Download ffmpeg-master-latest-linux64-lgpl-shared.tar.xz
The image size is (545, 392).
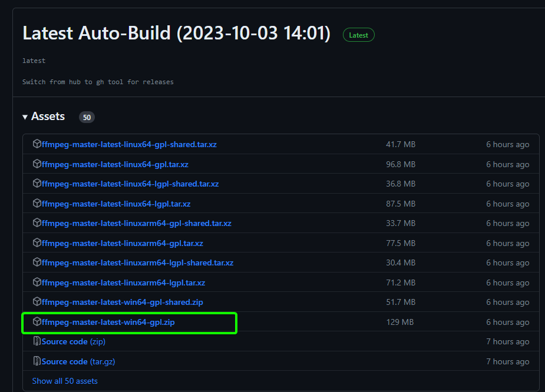130,184
